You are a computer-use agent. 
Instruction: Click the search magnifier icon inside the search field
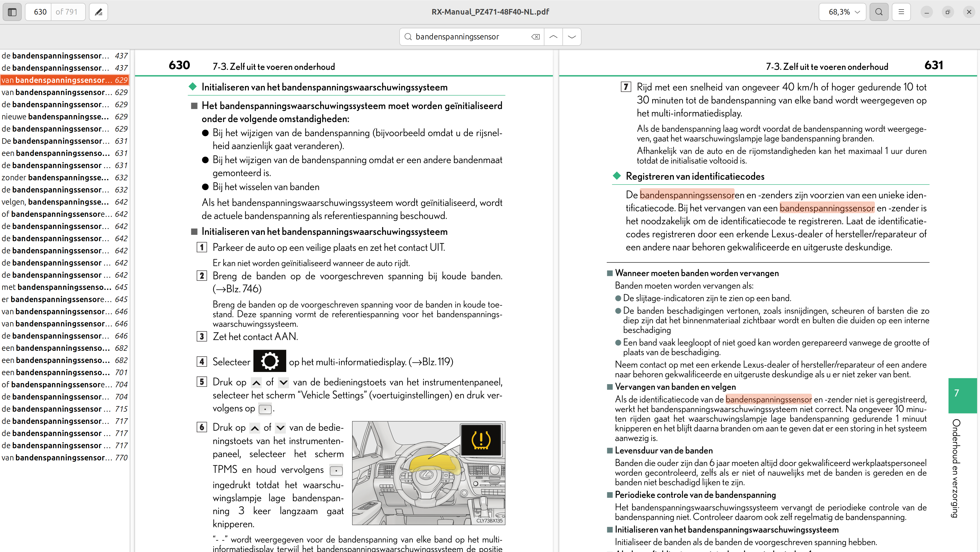tap(408, 37)
